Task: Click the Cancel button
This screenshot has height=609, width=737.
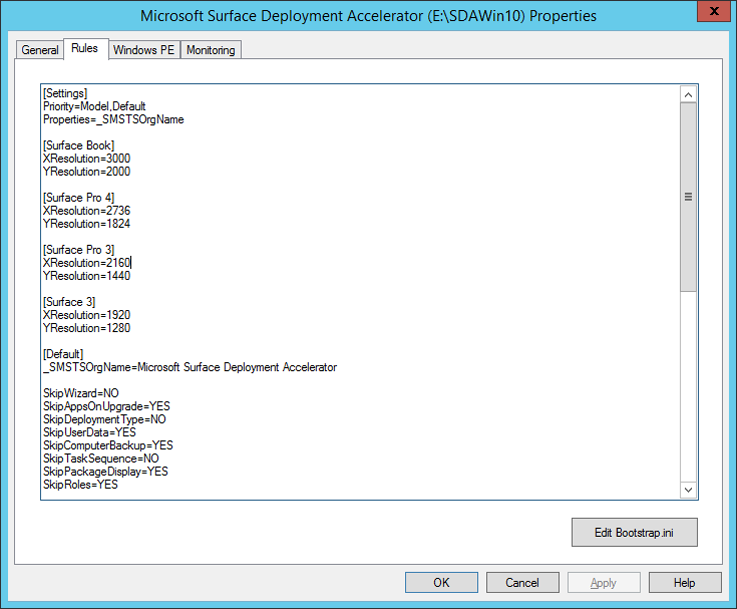Action: click(x=522, y=583)
